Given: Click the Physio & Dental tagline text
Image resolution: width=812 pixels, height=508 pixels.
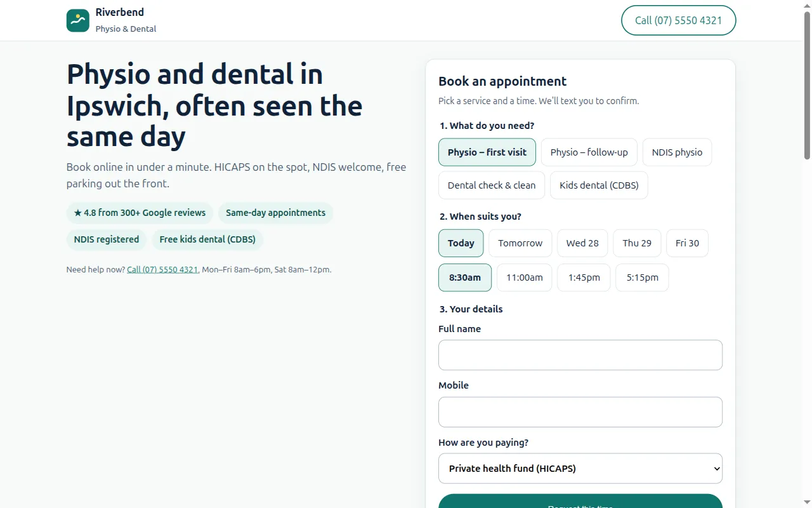Looking at the screenshot, I should click(126, 29).
